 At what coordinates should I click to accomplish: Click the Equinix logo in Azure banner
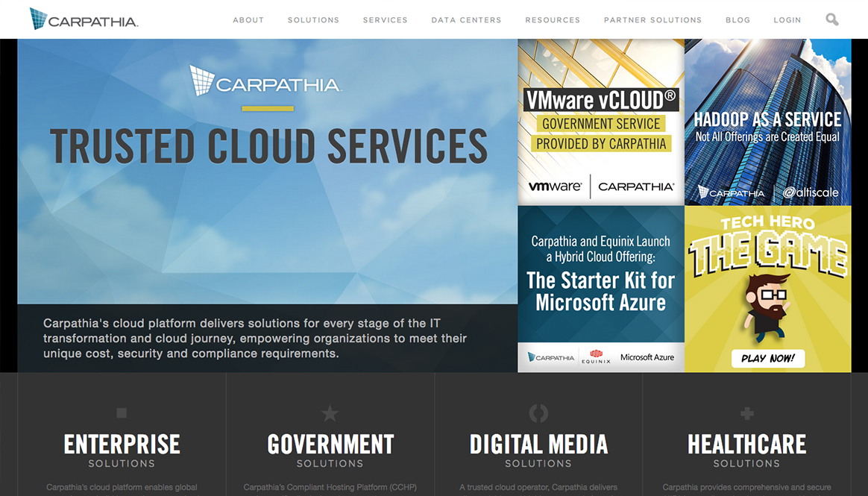(596, 357)
